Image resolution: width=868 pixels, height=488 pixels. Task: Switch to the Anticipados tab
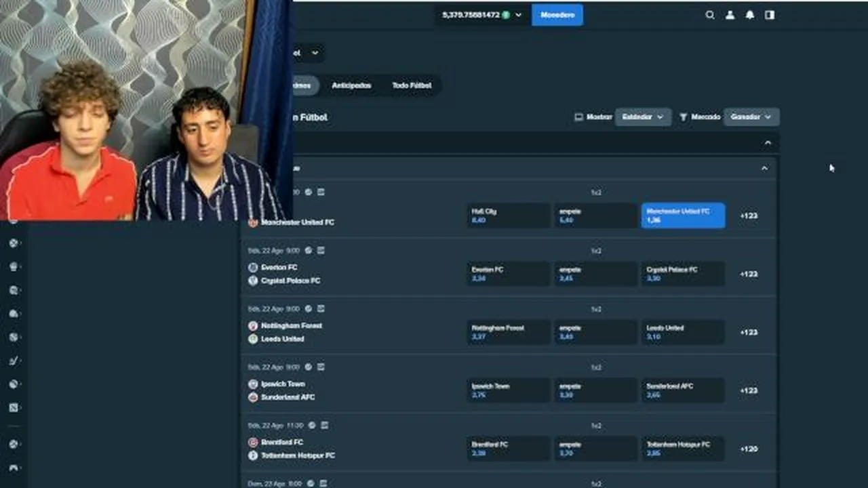tap(351, 85)
